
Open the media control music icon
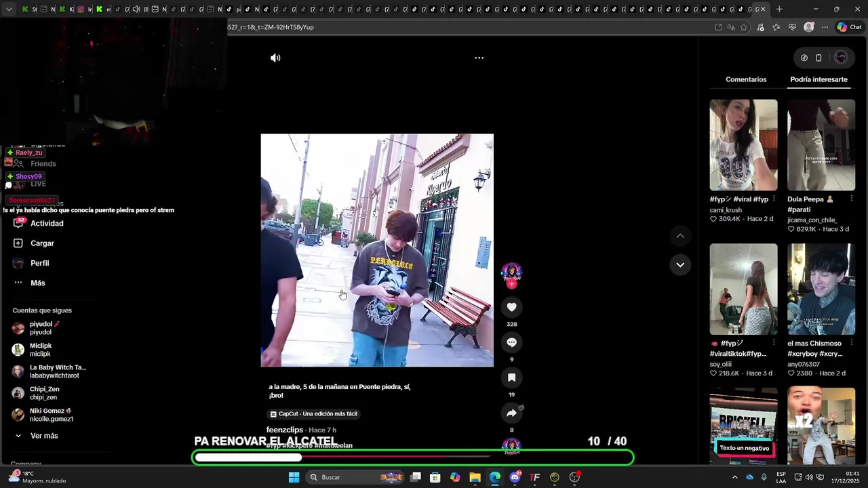point(760,27)
